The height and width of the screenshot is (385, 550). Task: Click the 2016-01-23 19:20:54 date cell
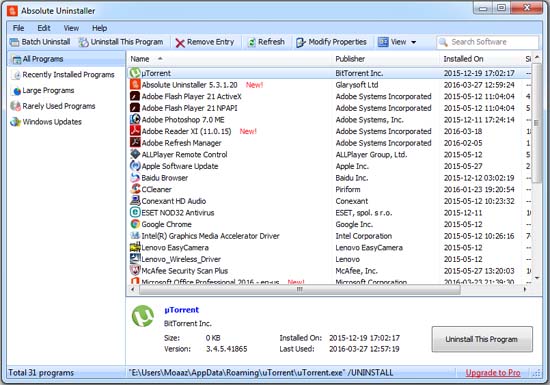(479, 189)
